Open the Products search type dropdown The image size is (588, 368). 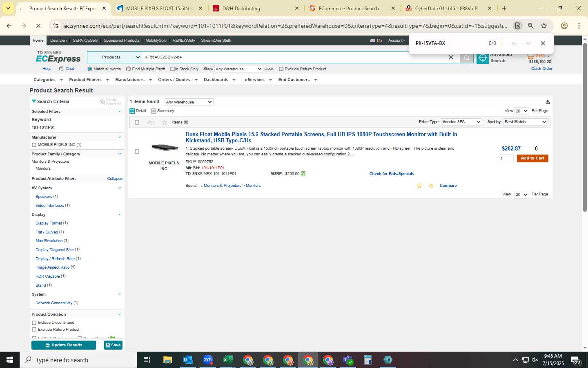pyautogui.click(x=115, y=57)
